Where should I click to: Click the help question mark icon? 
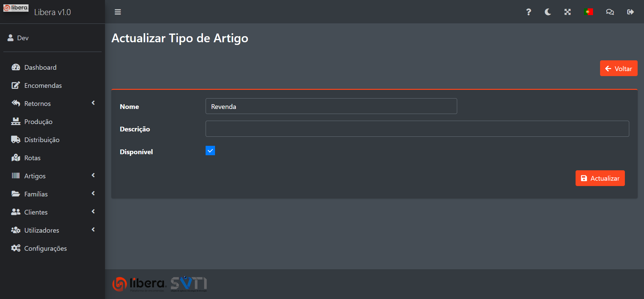click(529, 12)
